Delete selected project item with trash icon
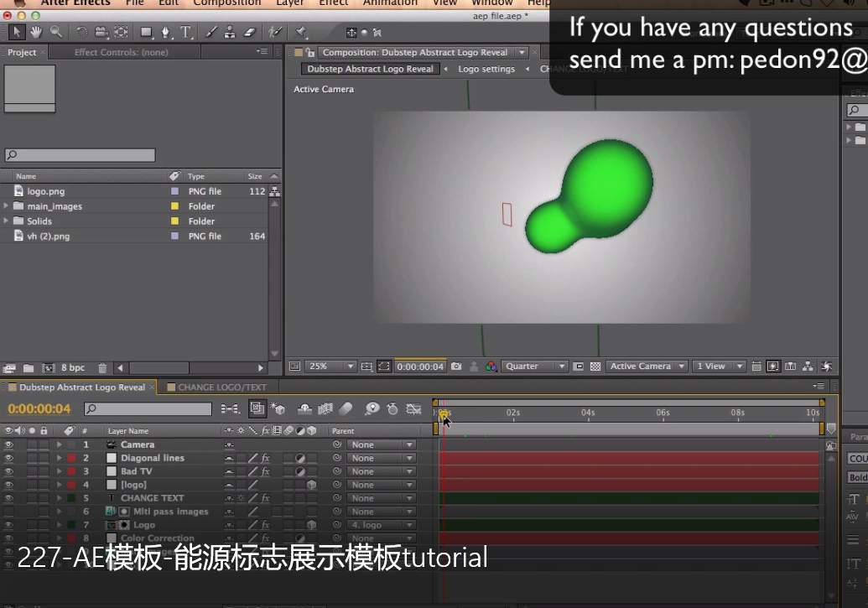The image size is (868, 608). click(101, 367)
